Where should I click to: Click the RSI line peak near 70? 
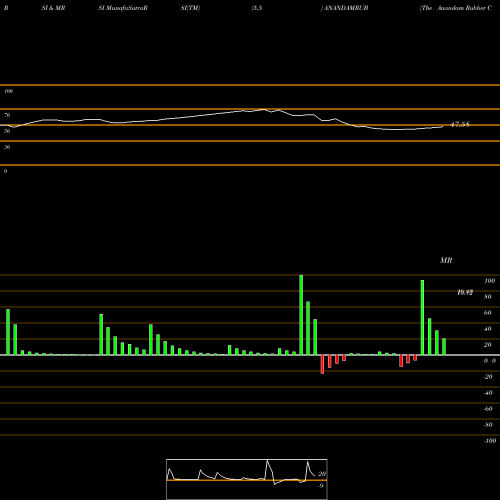point(264,109)
